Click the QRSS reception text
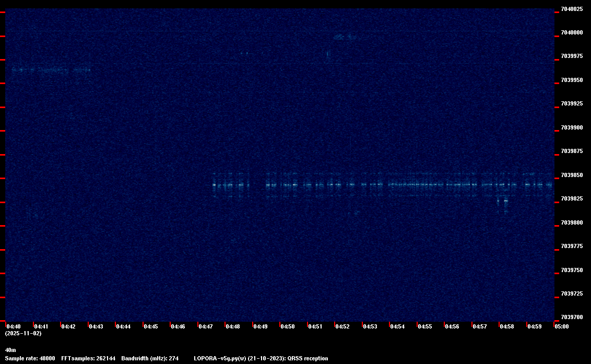This screenshot has width=591, height=364. tap(308, 358)
